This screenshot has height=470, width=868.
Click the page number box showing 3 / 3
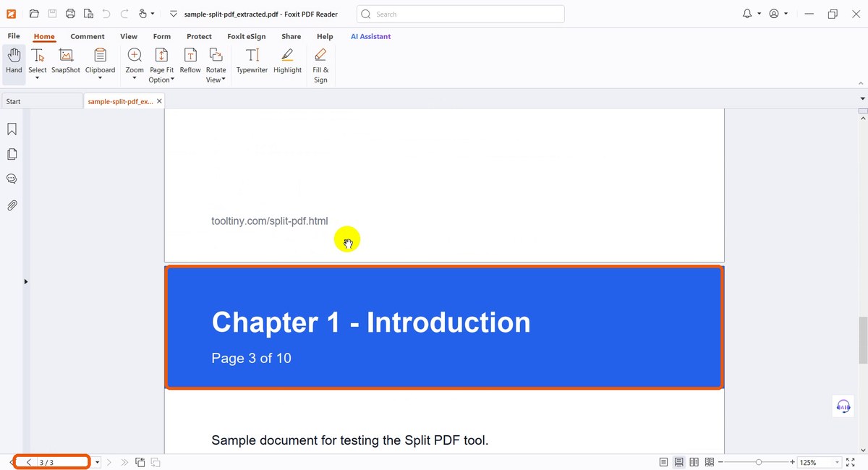click(63, 462)
